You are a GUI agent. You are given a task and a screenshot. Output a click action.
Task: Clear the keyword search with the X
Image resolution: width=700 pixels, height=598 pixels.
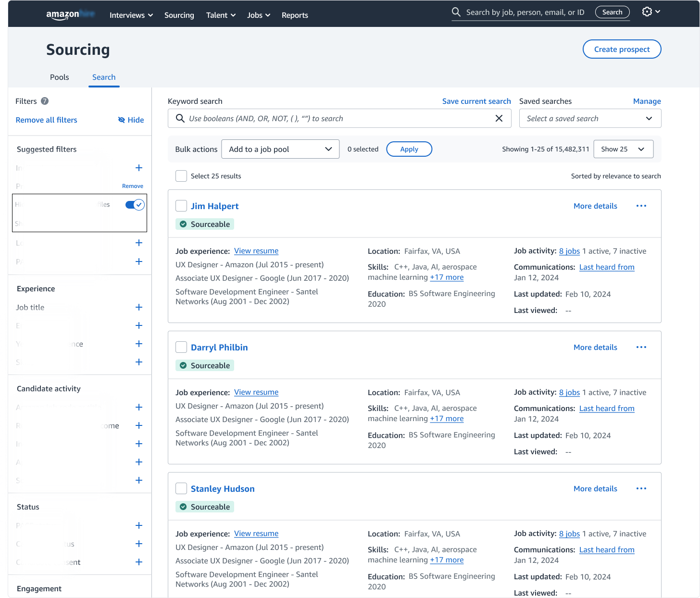click(x=499, y=118)
